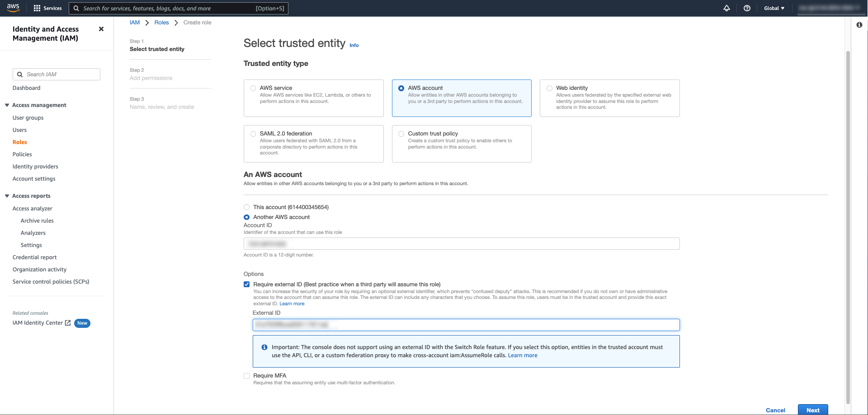Open the IAM Identity Center link
This screenshot has width=868, height=415.
coord(38,323)
